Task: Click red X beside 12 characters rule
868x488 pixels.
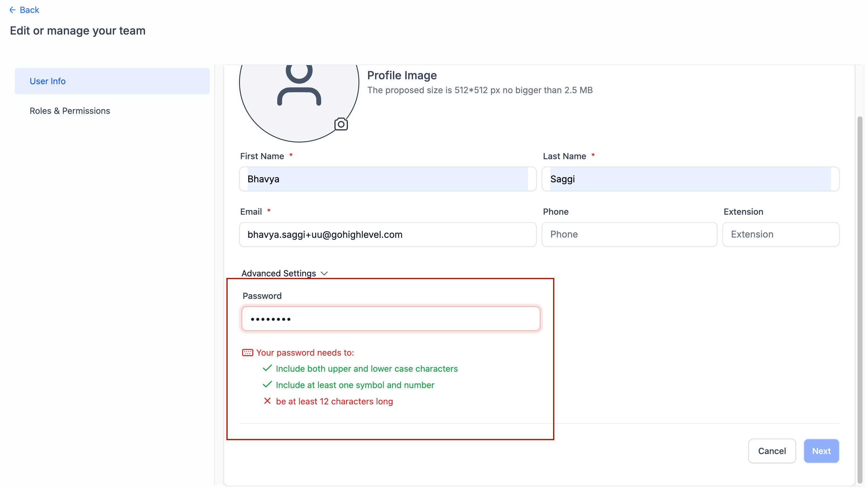Action: 267,401
